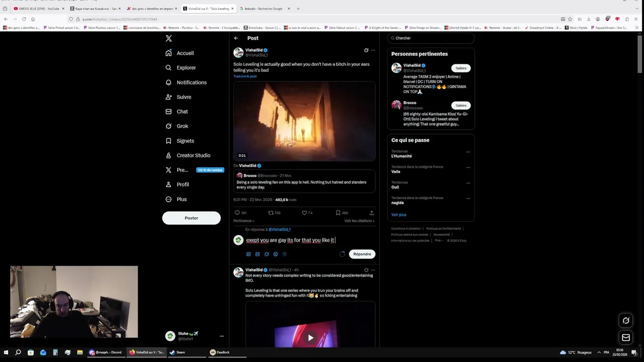Image resolution: width=644 pixels, height=362 pixels.
Task: Open the Valls trend
Action: pos(396,171)
